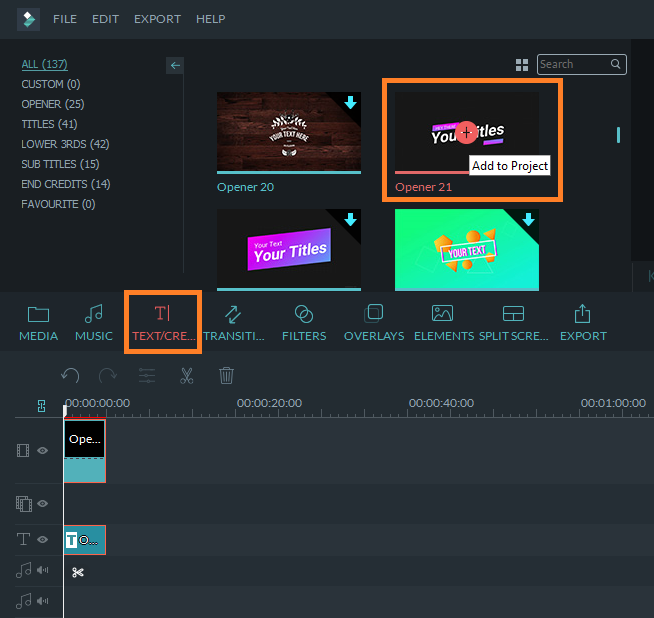Open the edit settings sliders icon
Screen dimensions: 654x618
point(147,375)
